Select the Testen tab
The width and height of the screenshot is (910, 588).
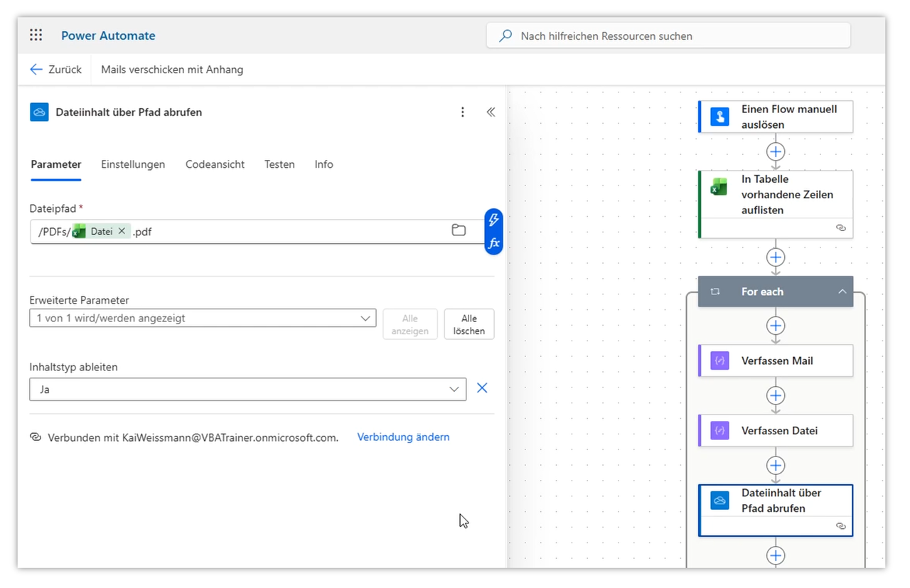pyautogui.click(x=279, y=164)
